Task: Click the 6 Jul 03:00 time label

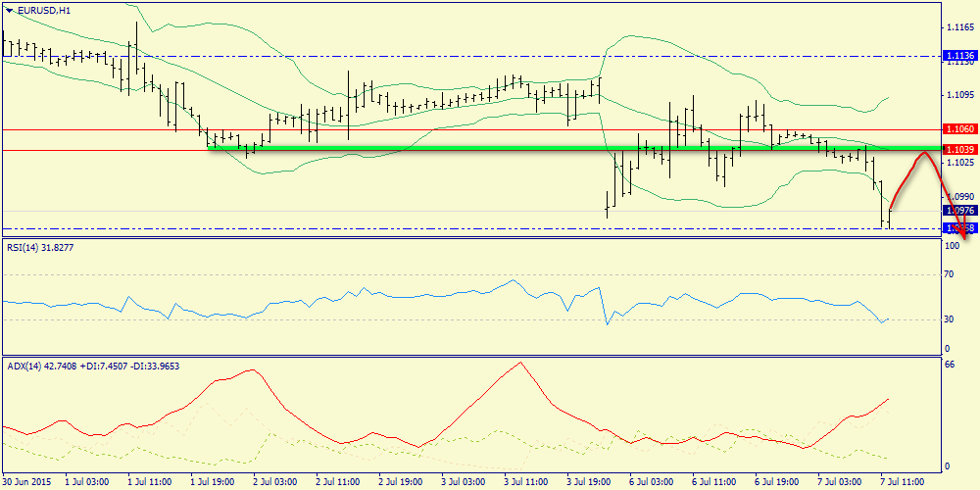Action: (x=652, y=482)
